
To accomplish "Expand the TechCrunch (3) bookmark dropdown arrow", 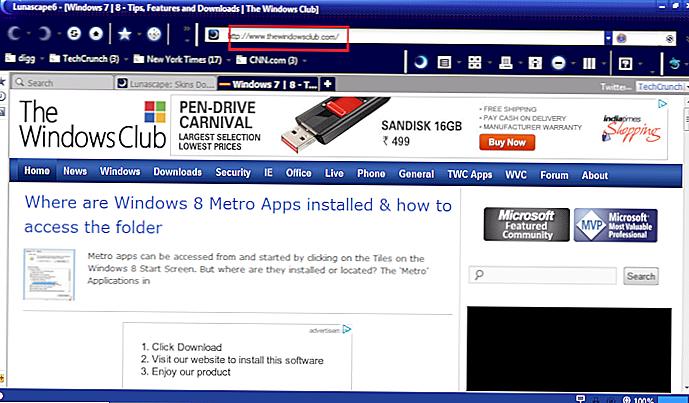I will click(x=126, y=59).
